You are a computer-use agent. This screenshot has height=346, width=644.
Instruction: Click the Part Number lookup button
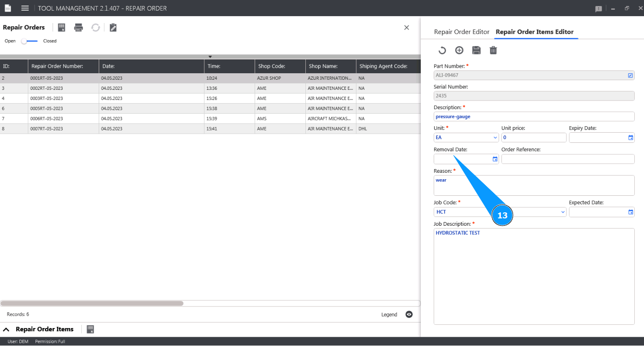(x=630, y=75)
